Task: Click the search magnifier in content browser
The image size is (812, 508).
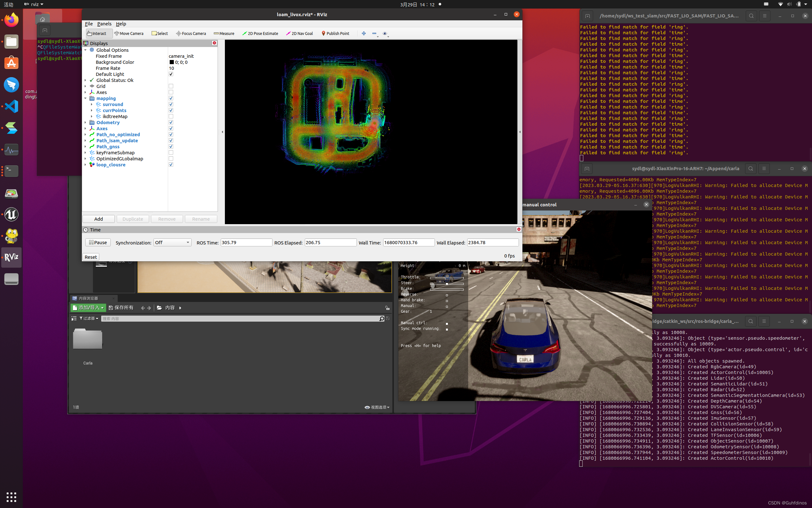Action: (382, 318)
